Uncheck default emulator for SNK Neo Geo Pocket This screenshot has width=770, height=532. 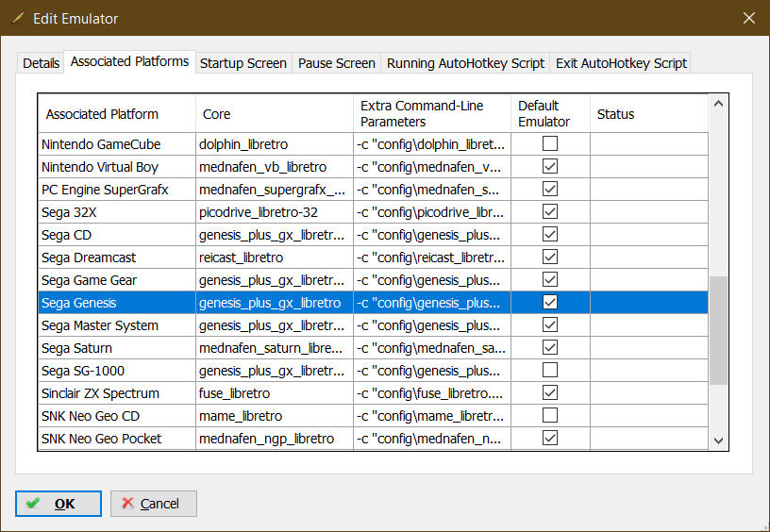click(550, 438)
